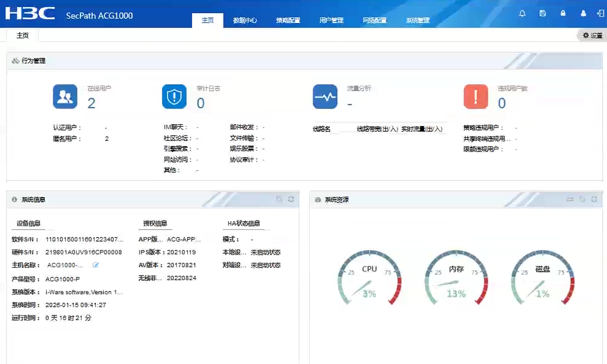This screenshot has width=607, height=364.
Task: Click the 流量分析 pulse icon
Action: [325, 97]
